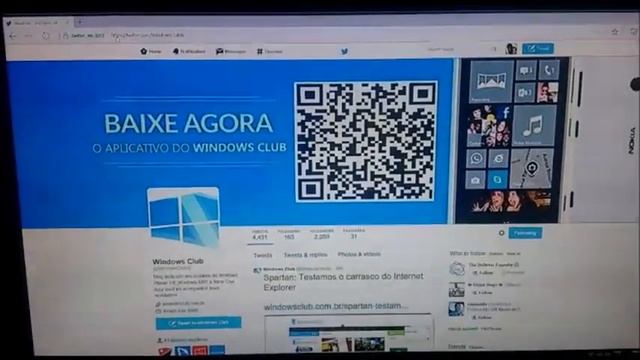Click the browser forward arrow
640x360 pixels.
(x=28, y=36)
